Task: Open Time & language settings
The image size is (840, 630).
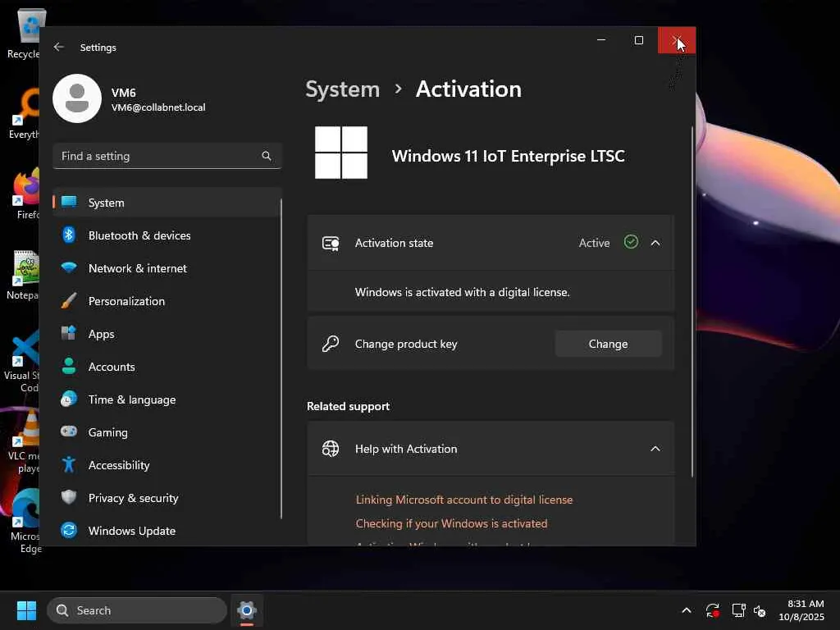Action: pyautogui.click(x=167, y=399)
